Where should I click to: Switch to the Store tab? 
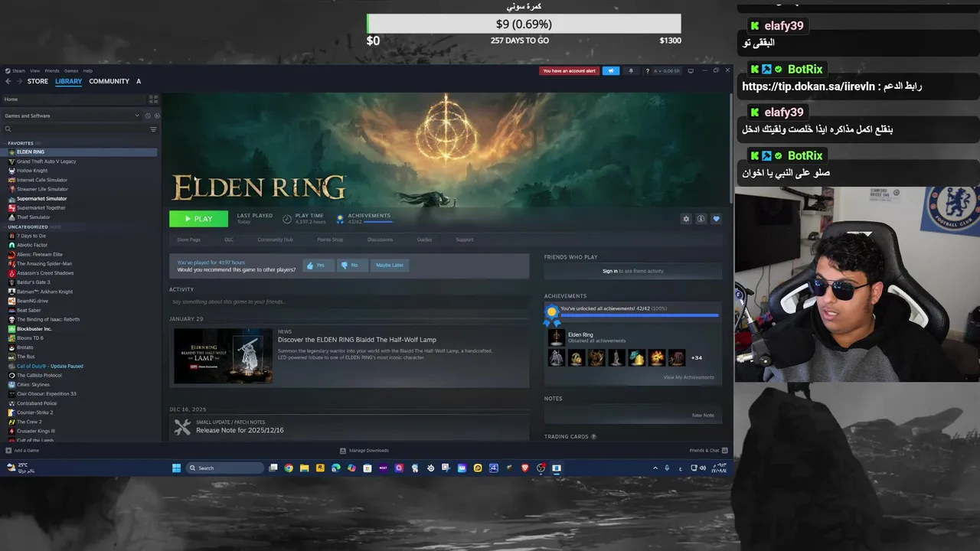(x=38, y=81)
